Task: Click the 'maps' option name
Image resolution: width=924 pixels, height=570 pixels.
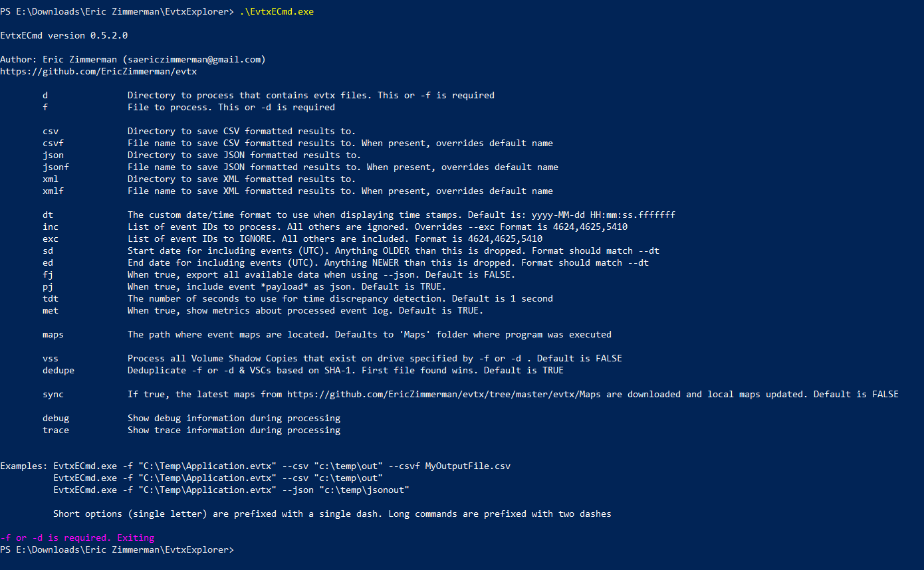Action: coord(53,335)
